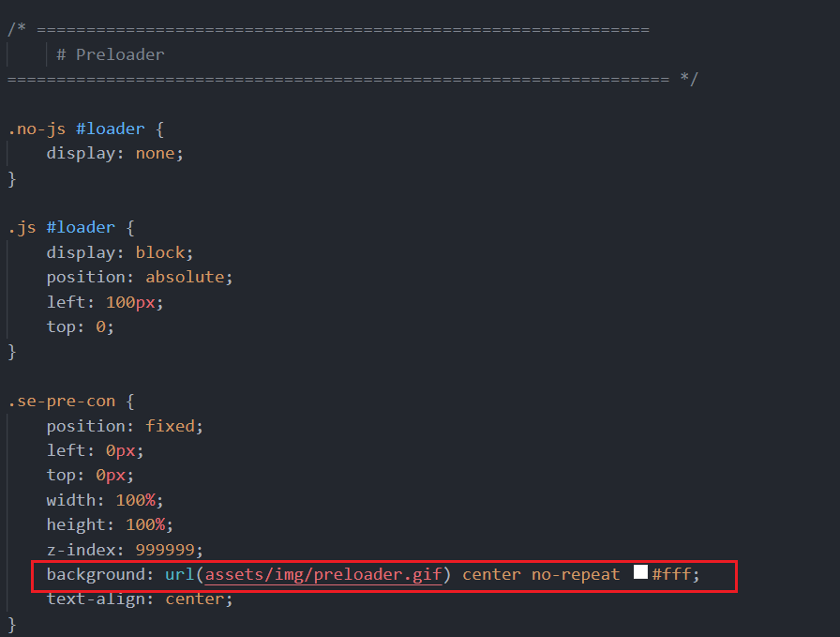
Task: Click the "fixed" position value
Action: [x=170, y=426]
